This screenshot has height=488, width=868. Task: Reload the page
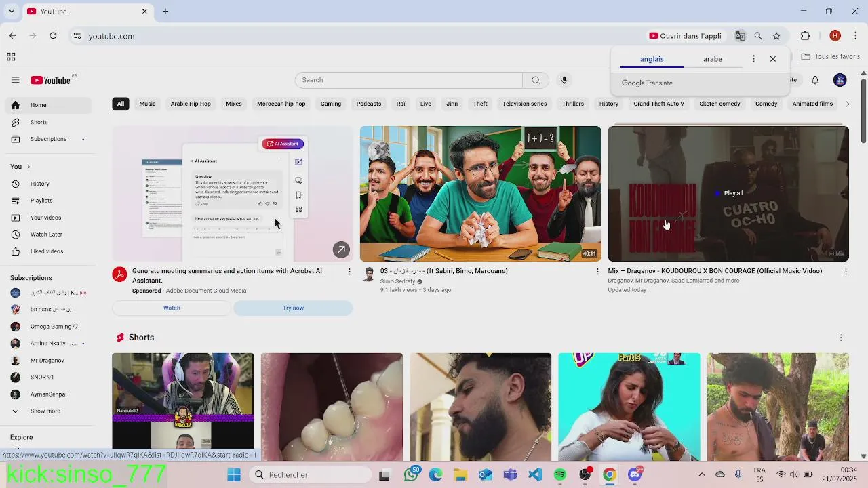[53, 36]
